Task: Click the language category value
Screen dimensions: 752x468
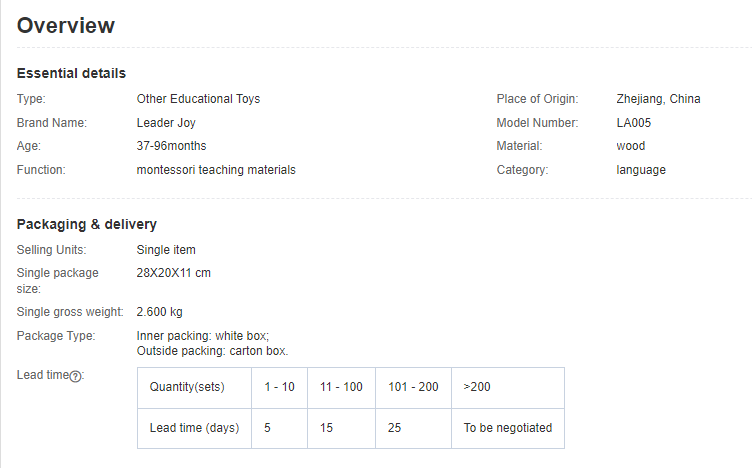Action: [x=641, y=170]
